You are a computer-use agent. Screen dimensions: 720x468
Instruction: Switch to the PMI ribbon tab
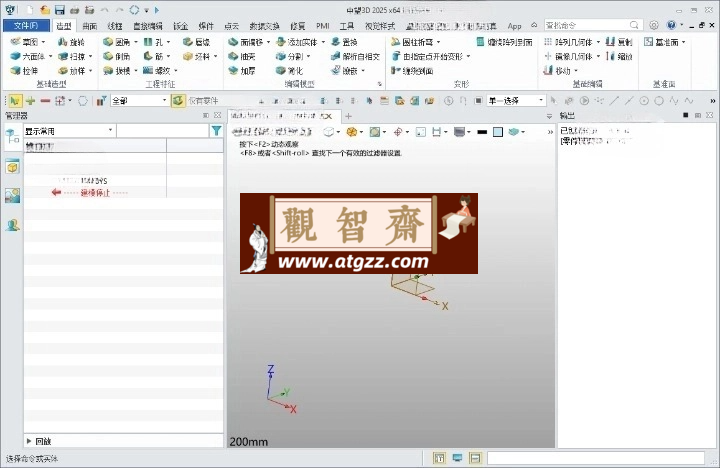(323, 26)
